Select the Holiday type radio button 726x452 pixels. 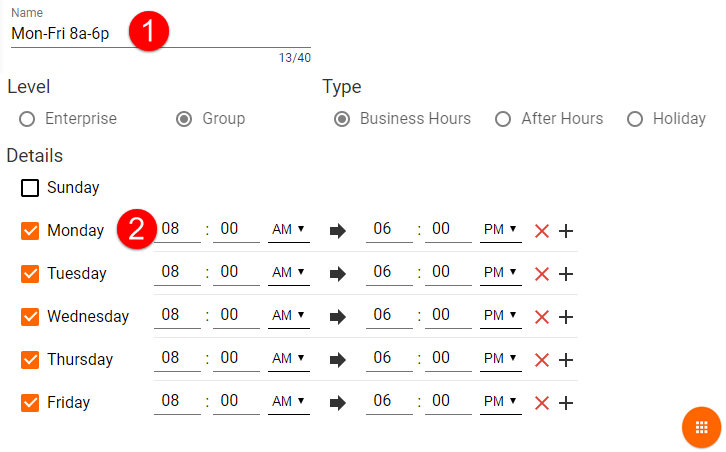tap(635, 119)
